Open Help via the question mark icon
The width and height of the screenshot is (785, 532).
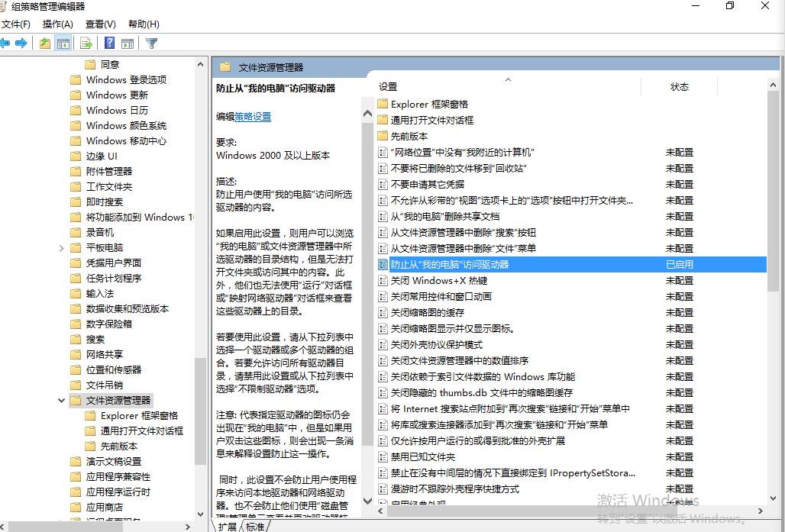point(108,42)
